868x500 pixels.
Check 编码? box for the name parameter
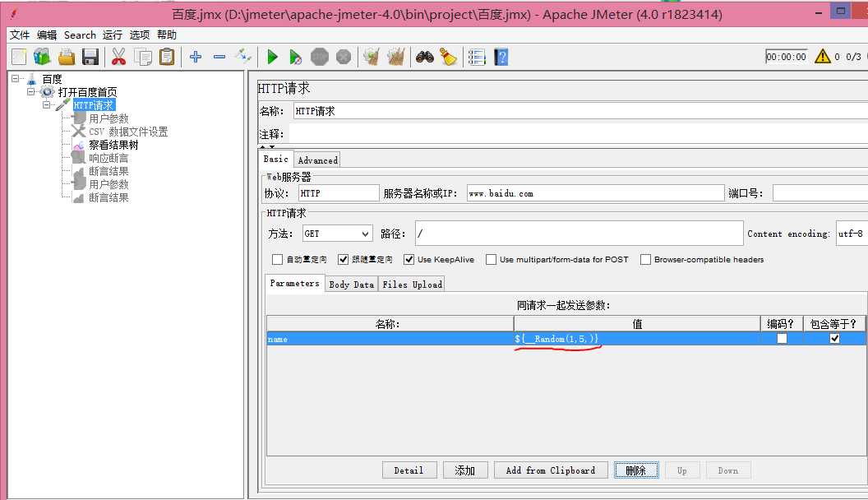[x=782, y=338]
